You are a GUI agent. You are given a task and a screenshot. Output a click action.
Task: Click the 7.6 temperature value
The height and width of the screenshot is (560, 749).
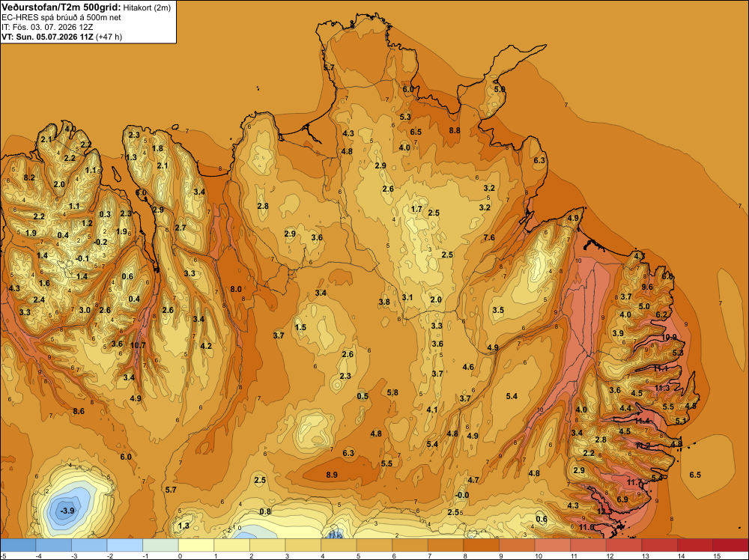(489, 237)
